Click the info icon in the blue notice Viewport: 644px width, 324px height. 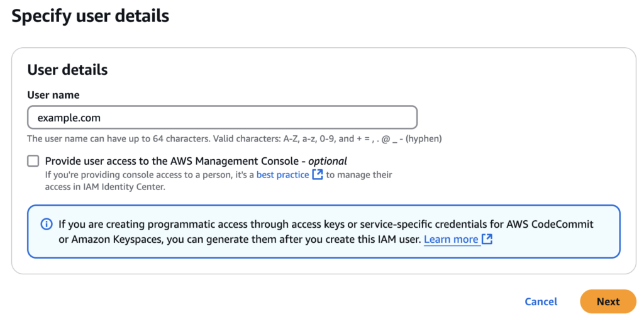click(47, 224)
